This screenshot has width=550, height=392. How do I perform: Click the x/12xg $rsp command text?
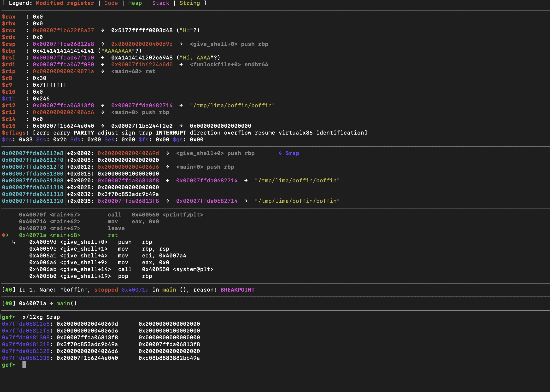click(41, 317)
